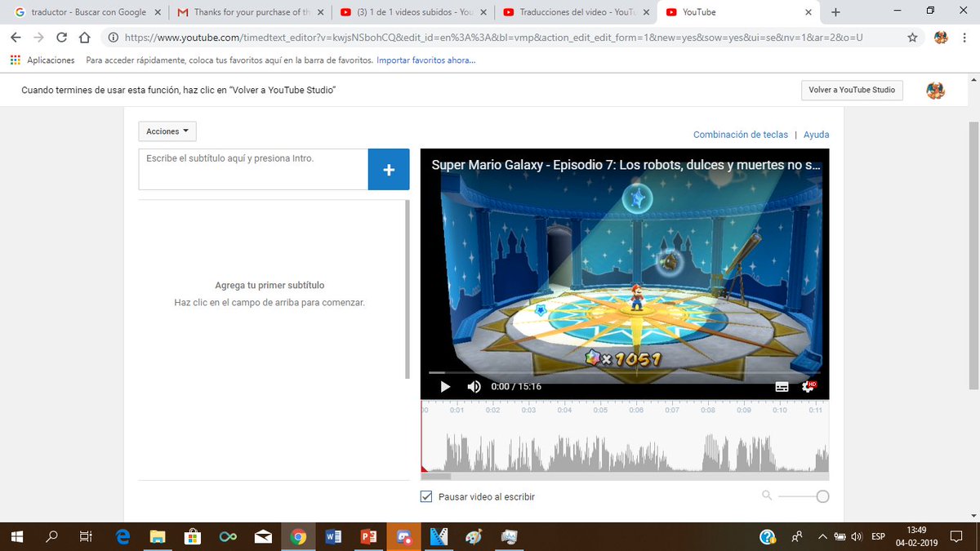Open Chrome three-dot menu
The width and height of the screenshot is (980, 551).
[x=965, y=38]
